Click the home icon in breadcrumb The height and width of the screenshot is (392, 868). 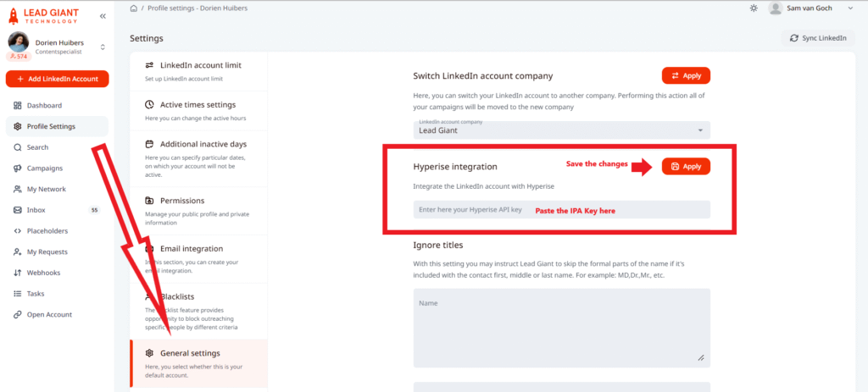pyautogui.click(x=134, y=8)
